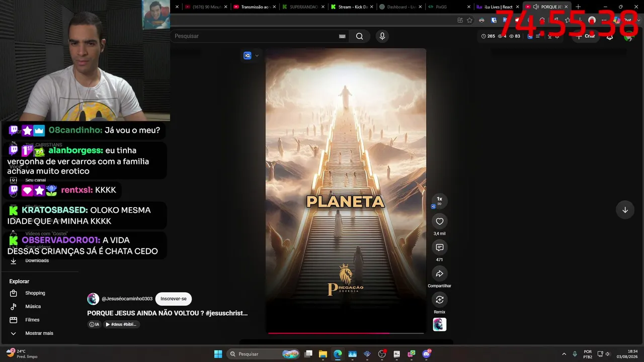
Task: Open File Explorer from the taskbar
Action: 323,354
